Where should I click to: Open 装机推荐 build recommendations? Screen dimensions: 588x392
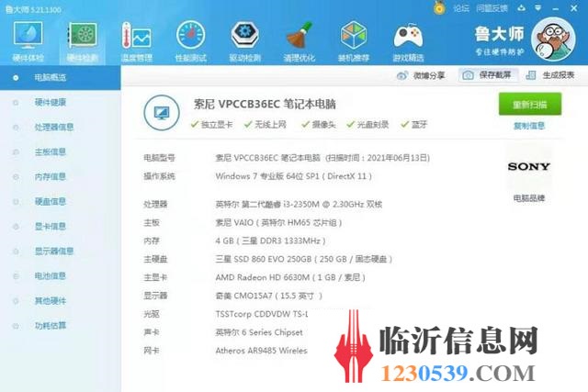coord(354,41)
